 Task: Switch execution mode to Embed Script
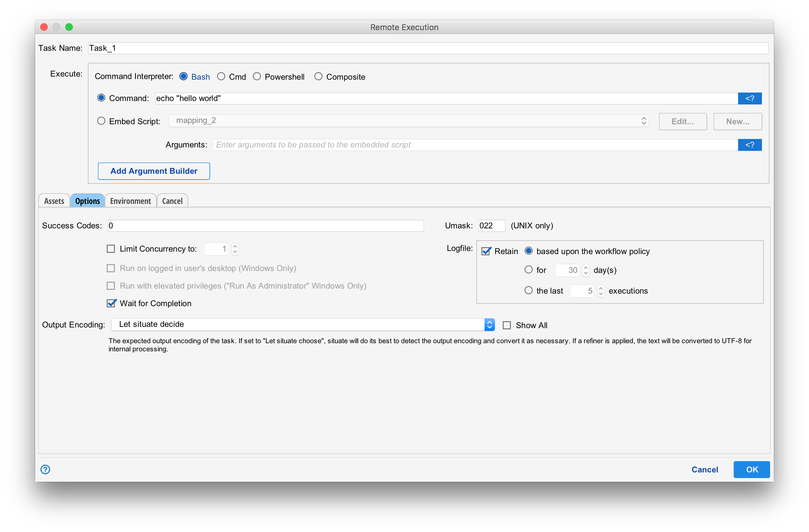101,121
